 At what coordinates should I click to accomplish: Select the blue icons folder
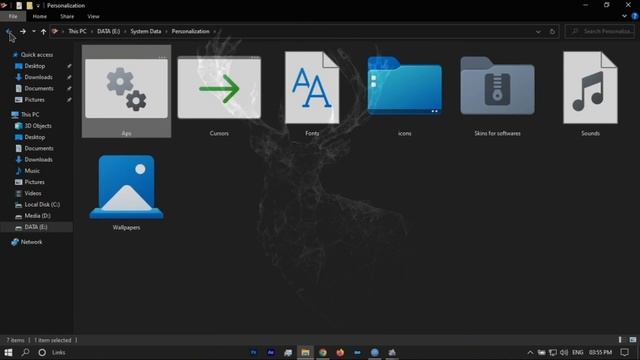404,86
